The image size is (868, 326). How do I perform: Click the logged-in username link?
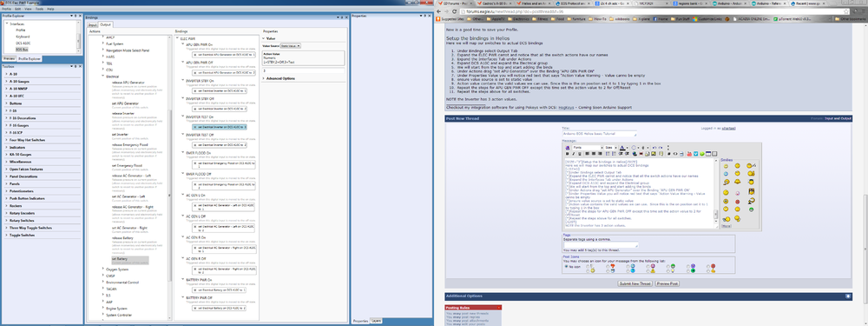(729, 128)
